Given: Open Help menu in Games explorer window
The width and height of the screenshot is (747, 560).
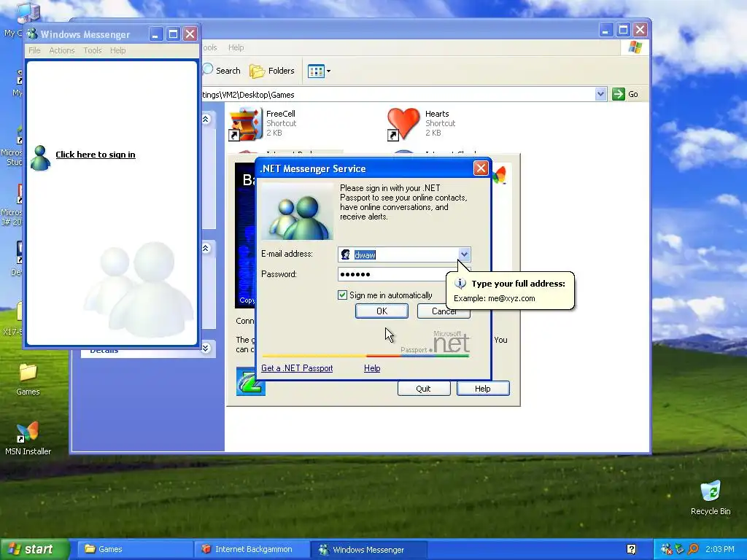Looking at the screenshot, I should [x=236, y=47].
